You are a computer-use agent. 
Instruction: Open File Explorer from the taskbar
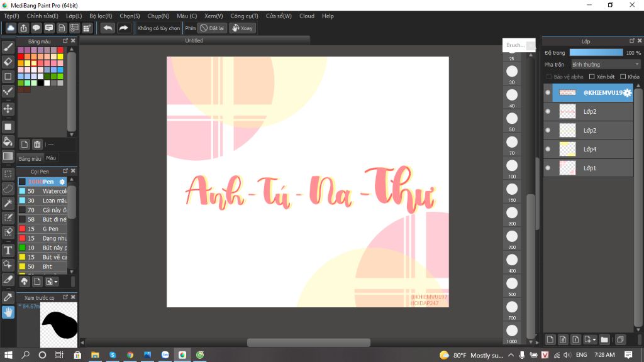95,354
